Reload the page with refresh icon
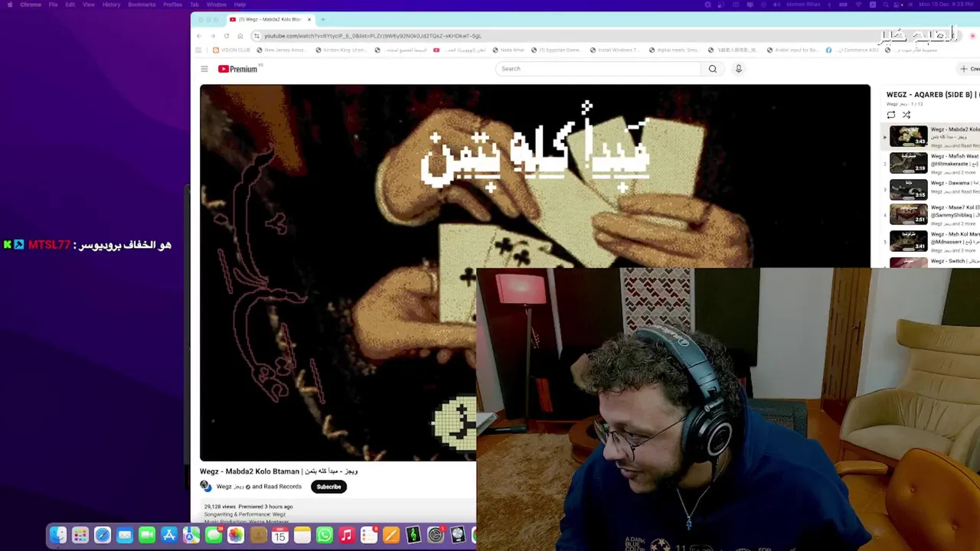This screenshot has width=980, height=551. tap(227, 36)
